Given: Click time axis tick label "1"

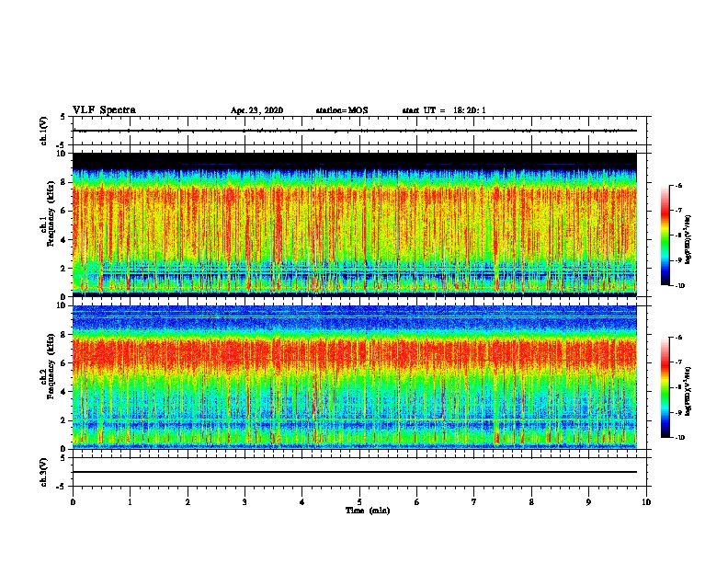Looking at the screenshot, I should point(130,502).
